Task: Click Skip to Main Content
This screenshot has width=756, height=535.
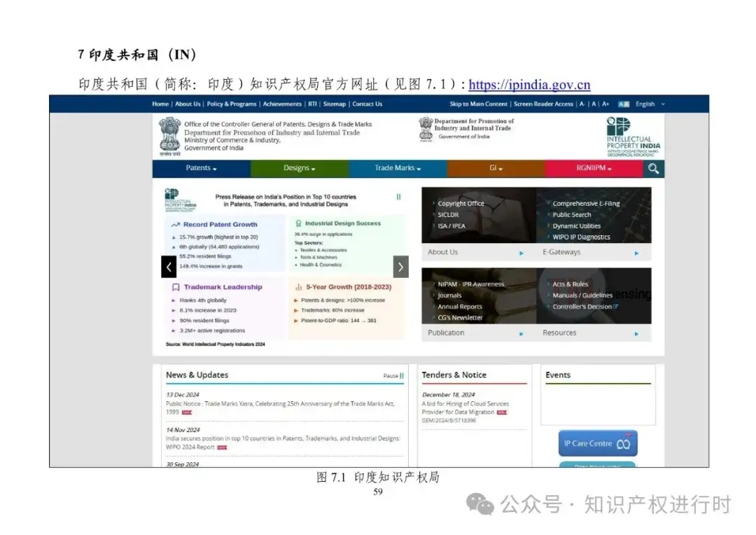Action: (x=478, y=104)
